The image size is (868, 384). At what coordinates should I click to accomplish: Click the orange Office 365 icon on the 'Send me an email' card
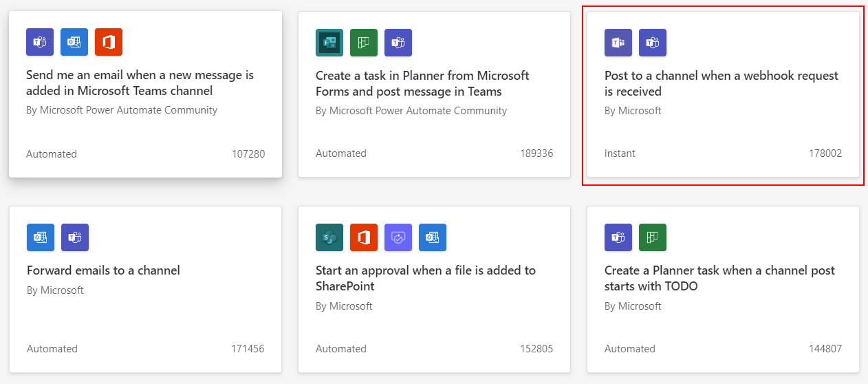[x=109, y=42]
